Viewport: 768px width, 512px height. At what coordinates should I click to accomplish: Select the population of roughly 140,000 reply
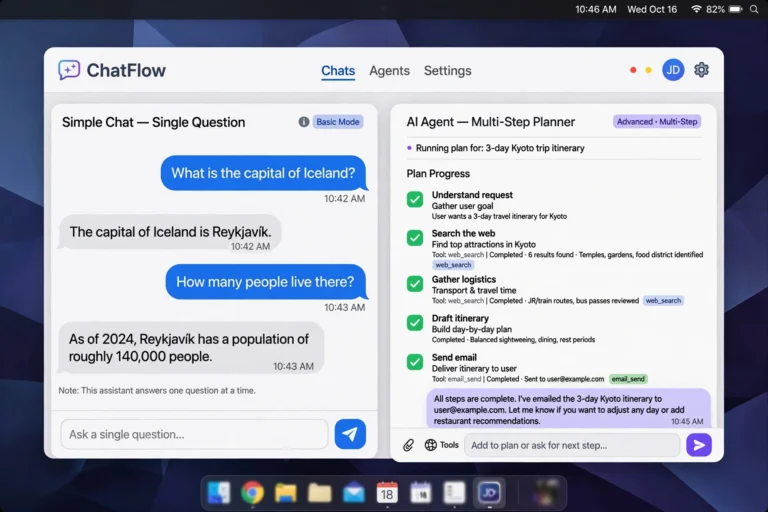(191, 348)
